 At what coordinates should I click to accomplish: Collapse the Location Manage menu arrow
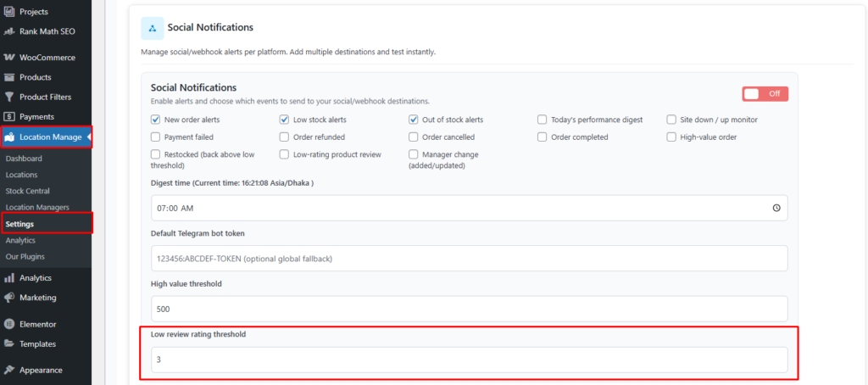click(x=88, y=137)
